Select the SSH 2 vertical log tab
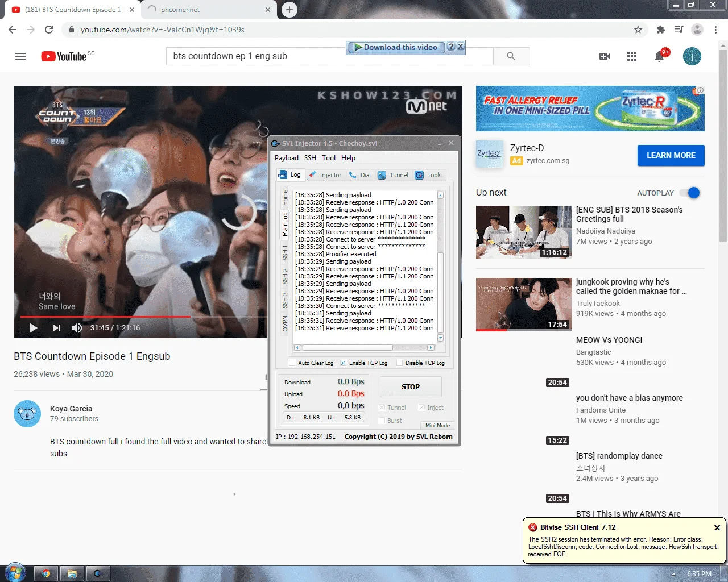 point(285,276)
